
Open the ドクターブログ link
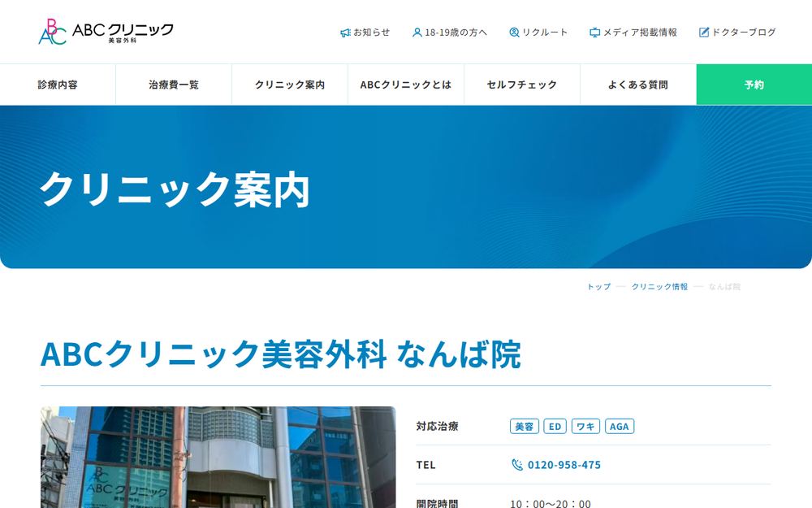[737, 33]
